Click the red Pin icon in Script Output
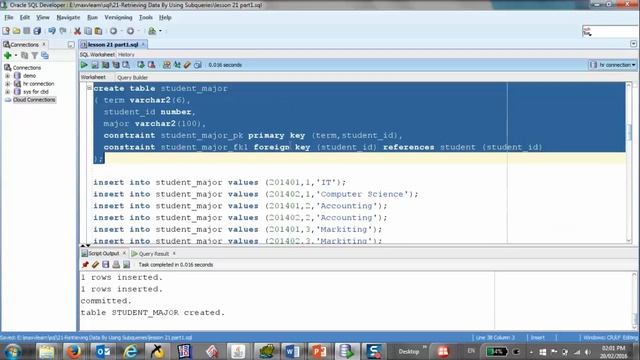Image resolution: width=640 pixels, height=360 pixels. coord(85,265)
